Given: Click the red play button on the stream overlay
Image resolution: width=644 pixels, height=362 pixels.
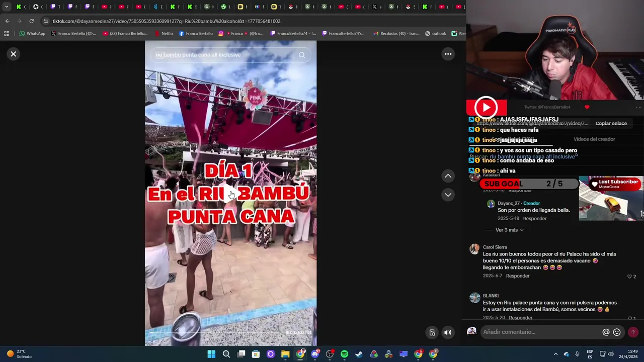Looking at the screenshot, I should click(x=486, y=107).
